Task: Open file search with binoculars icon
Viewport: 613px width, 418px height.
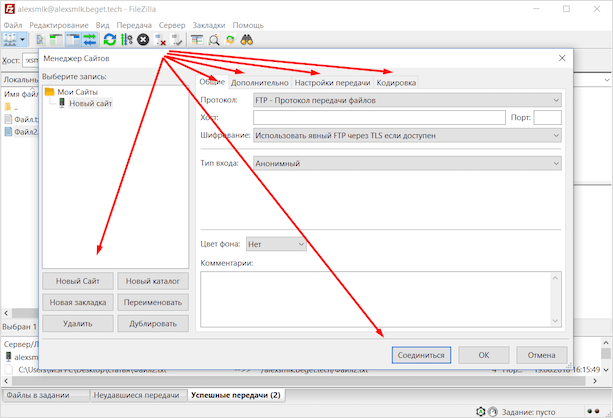Action: click(247, 40)
